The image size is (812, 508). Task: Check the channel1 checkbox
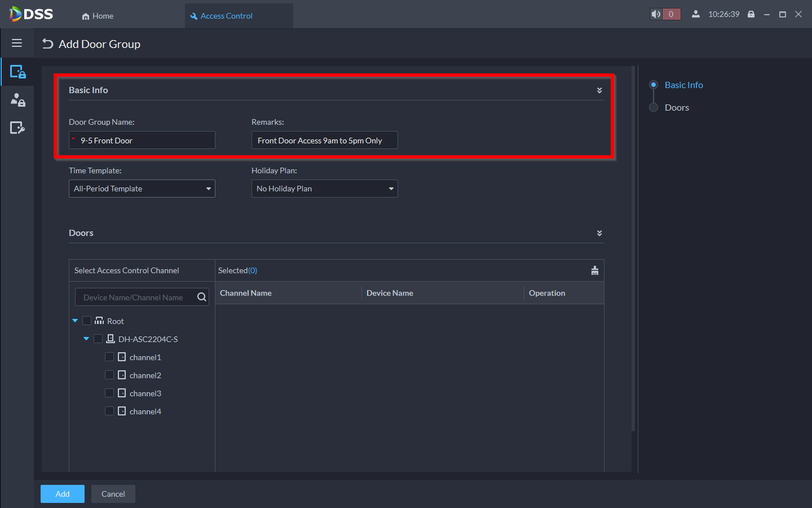coord(109,357)
